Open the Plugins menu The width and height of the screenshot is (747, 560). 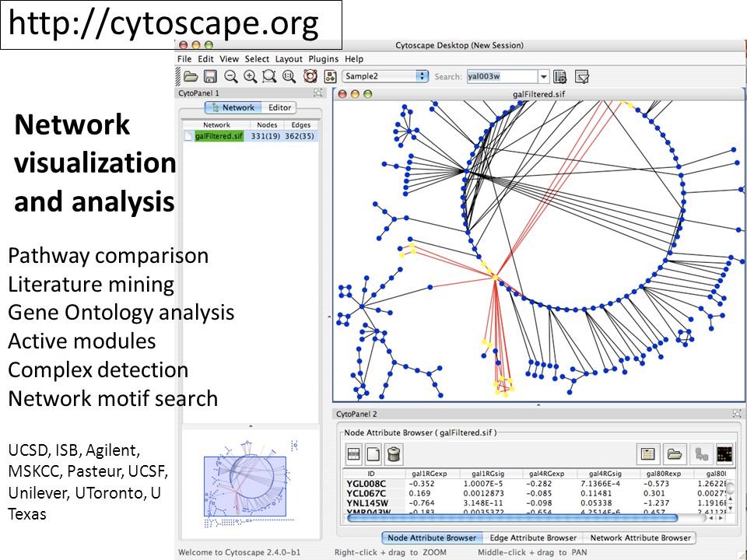(x=324, y=59)
